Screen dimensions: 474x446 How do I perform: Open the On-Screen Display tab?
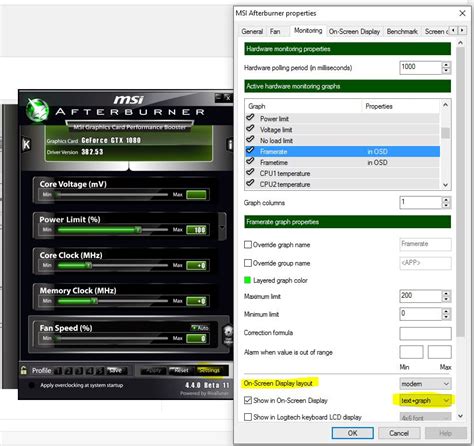[354, 31]
